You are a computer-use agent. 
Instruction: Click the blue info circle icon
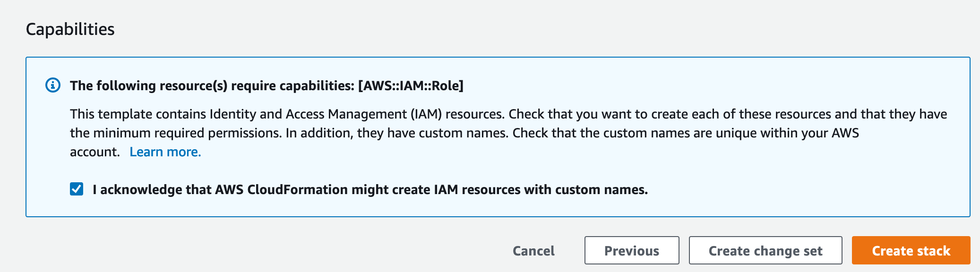click(52, 85)
